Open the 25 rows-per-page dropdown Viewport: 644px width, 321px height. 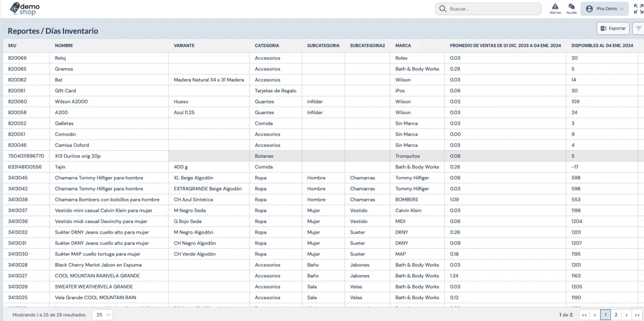tap(102, 315)
